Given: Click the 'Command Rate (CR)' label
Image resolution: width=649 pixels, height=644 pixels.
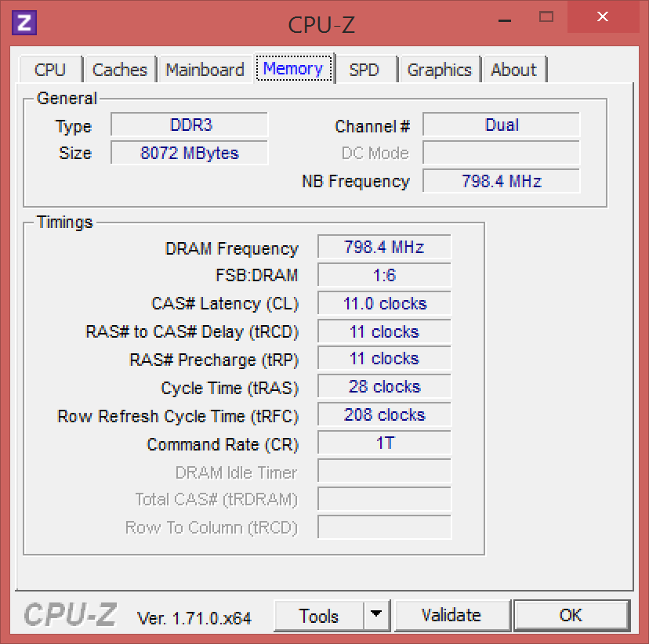Looking at the screenshot, I should click(223, 444).
